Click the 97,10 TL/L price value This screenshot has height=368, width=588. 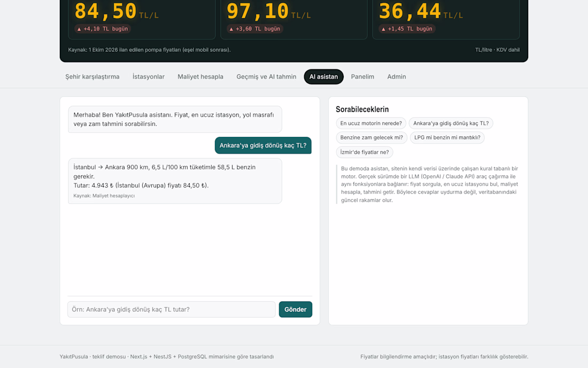[x=268, y=11]
